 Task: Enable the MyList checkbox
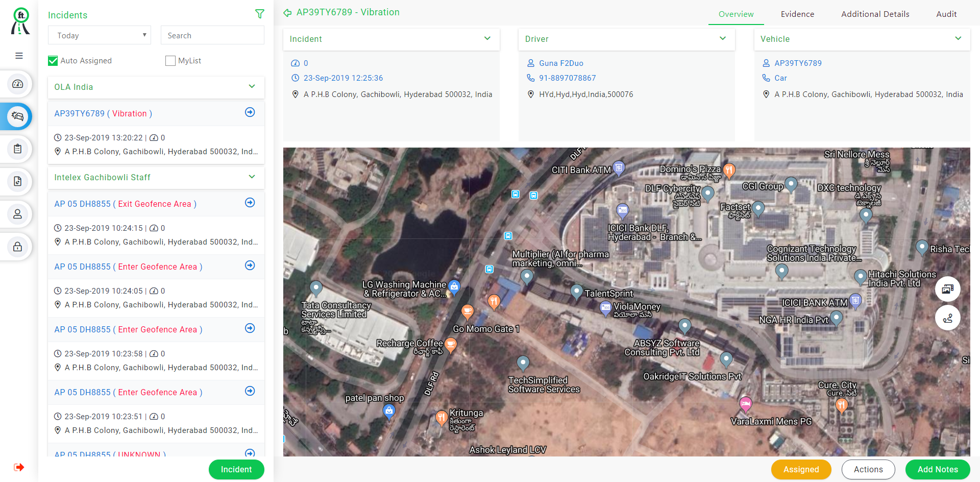click(x=170, y=60)
